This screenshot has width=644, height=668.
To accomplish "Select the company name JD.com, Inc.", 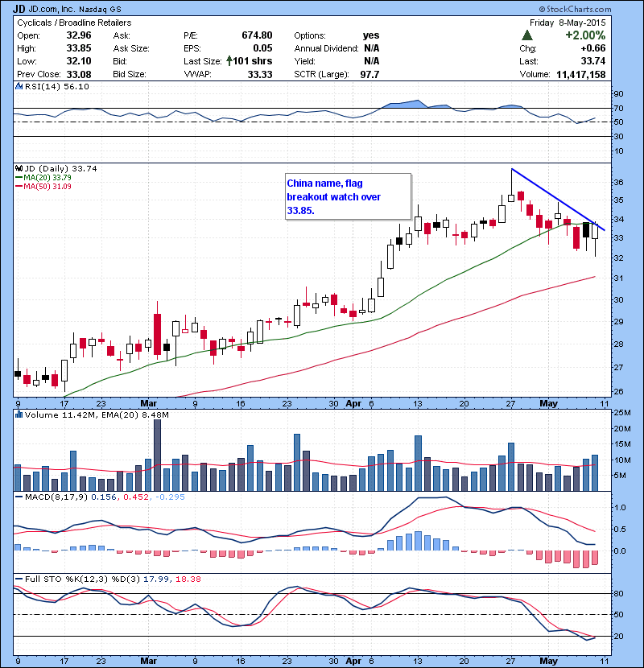I will [x=52, y=9].
